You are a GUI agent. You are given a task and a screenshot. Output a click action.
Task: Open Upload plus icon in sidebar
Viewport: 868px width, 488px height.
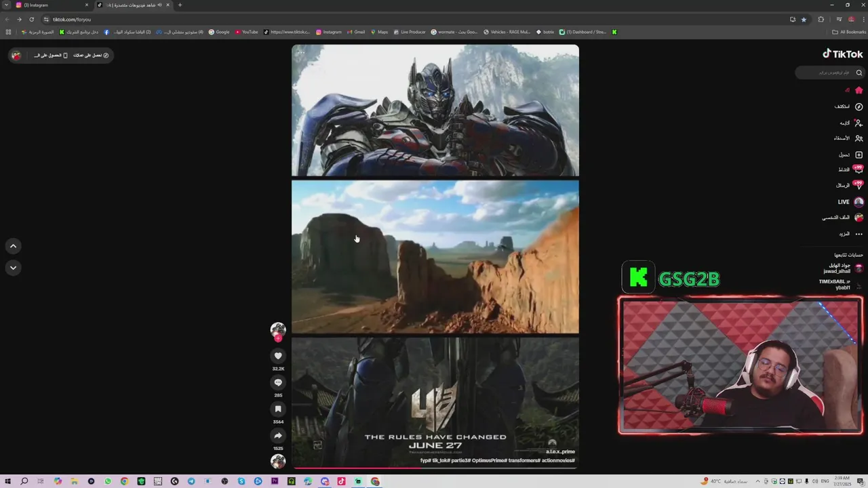859,155
